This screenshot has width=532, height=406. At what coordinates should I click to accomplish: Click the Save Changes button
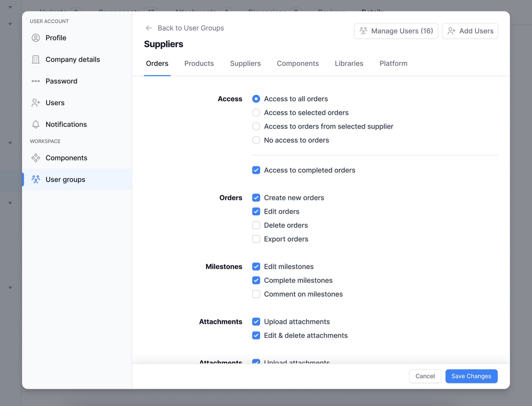[471, 376]
